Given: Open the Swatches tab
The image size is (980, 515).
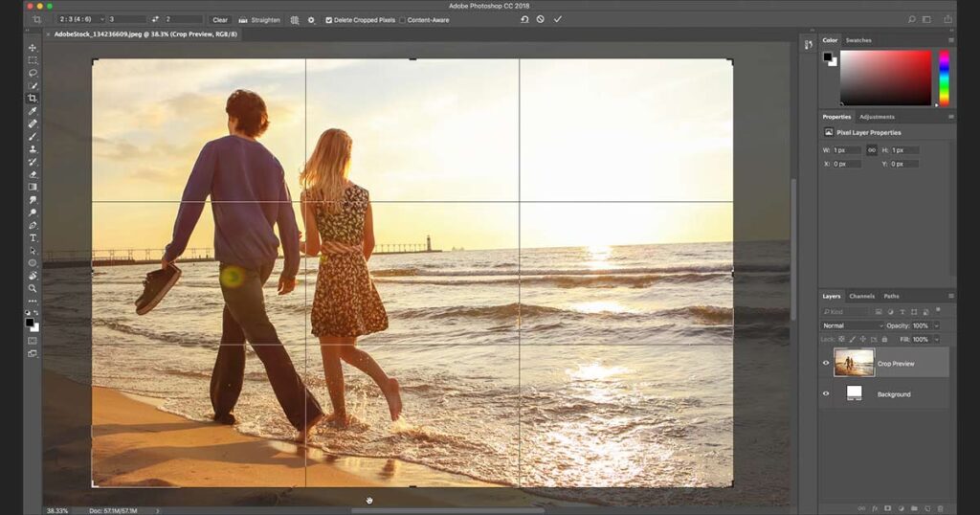Looking at the screenshot, I should (x=858, y=40).
